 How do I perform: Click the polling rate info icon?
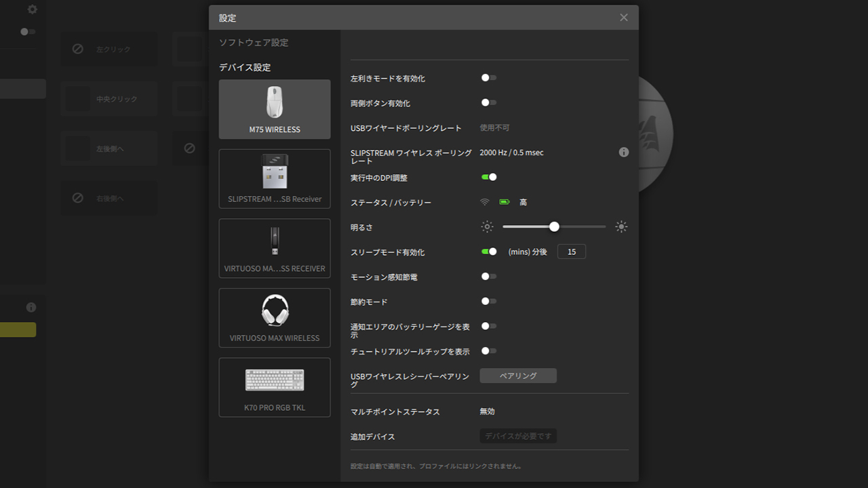click(x=624, y=152)
